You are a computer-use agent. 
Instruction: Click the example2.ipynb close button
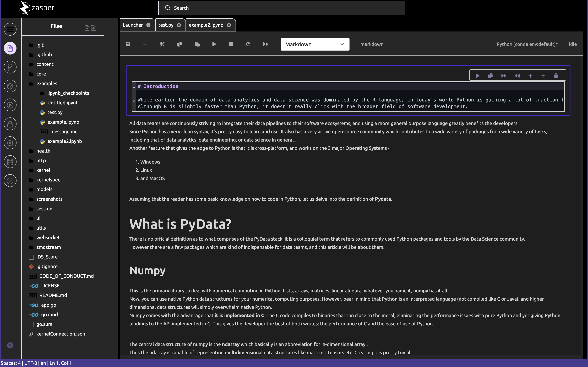229,25
